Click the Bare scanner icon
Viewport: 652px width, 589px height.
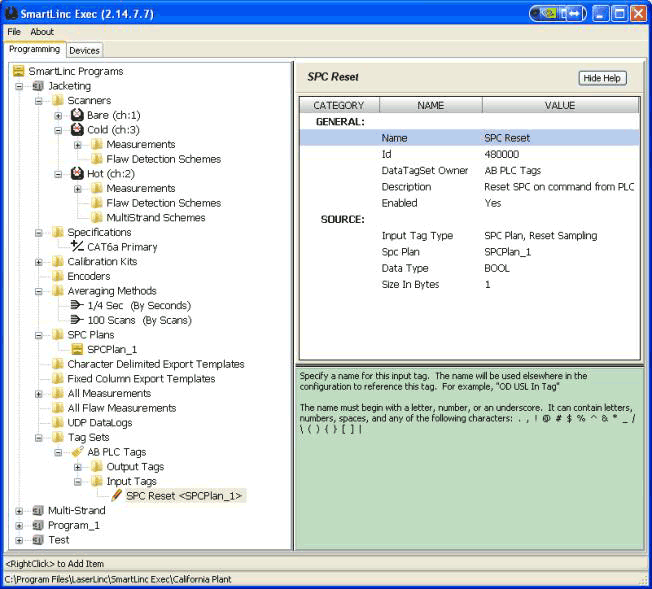point(77,115)
